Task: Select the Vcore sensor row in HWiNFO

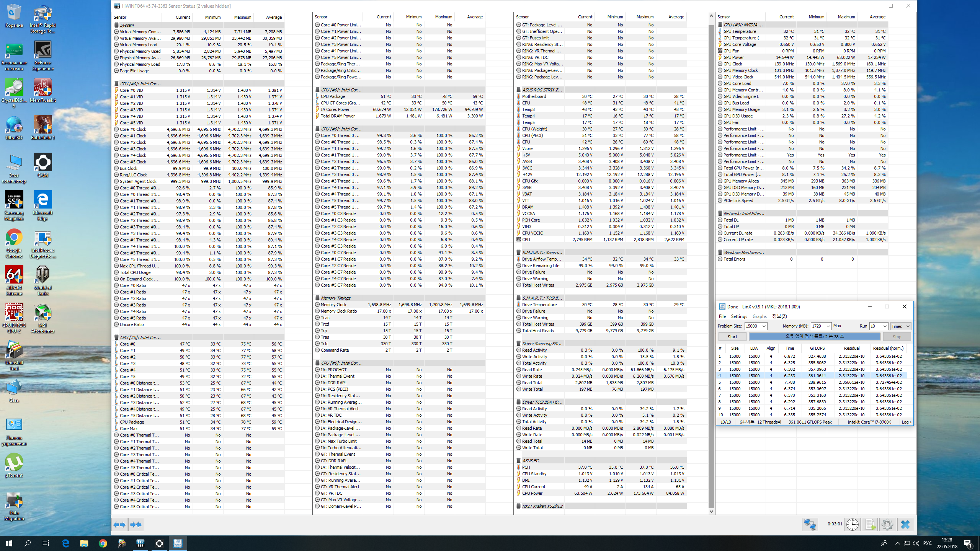Action: point(601,148)
